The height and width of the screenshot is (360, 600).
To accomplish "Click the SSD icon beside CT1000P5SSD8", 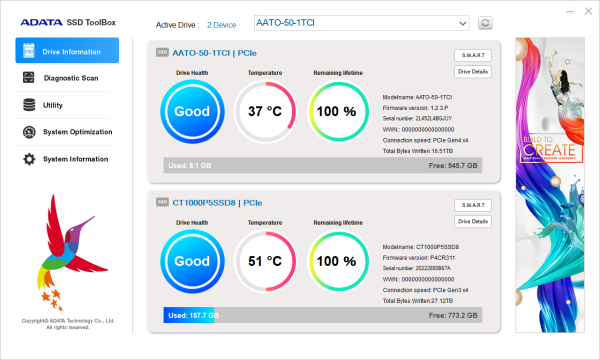I will pos(162,202).
